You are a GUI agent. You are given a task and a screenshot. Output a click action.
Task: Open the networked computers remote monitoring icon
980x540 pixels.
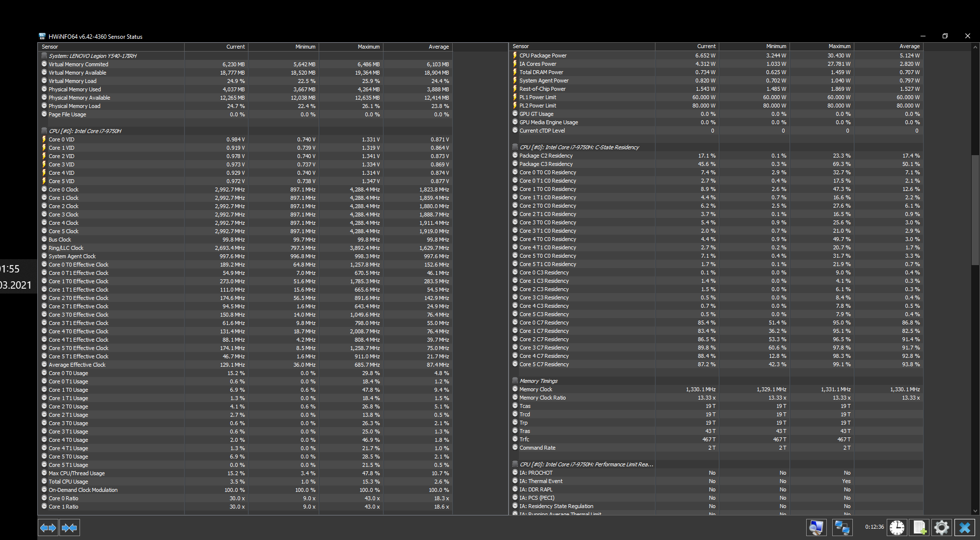[842, 528]
